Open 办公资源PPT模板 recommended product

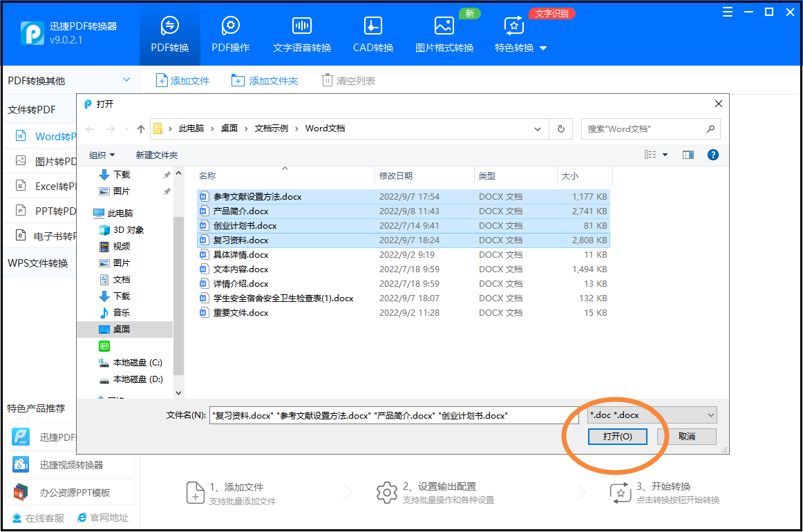pyautogui.click(x=70, y=493)
